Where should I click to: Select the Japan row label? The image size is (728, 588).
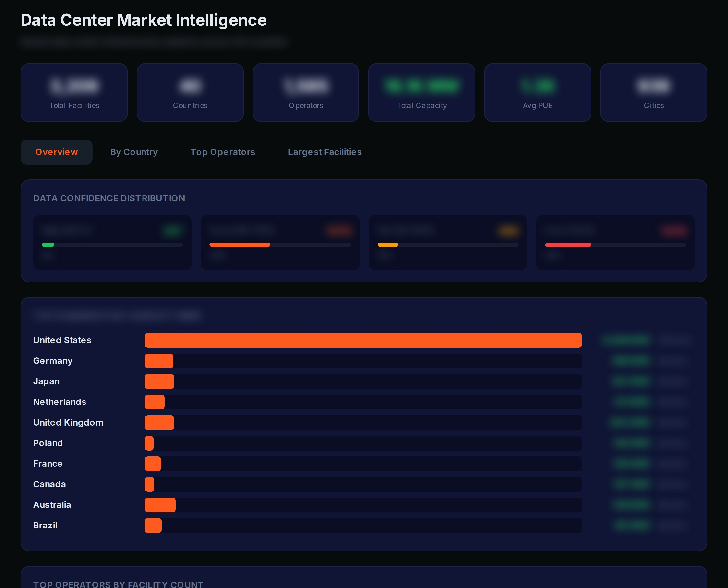click(46, 381)
